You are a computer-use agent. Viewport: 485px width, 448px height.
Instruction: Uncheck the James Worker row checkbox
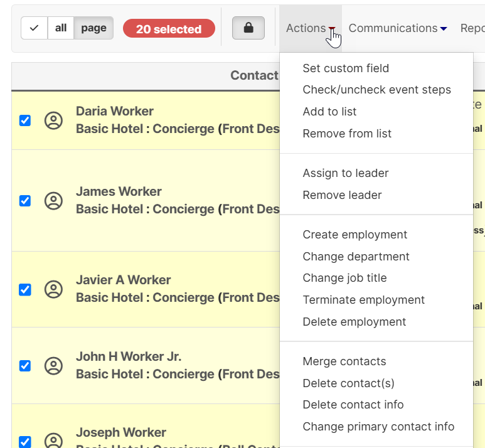pyautogui.click(x=25, y=201)
